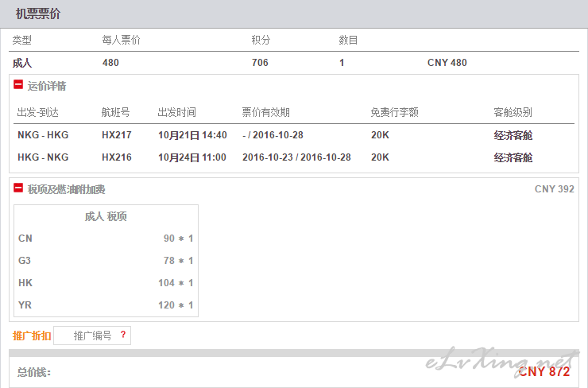Click the G3 tax row label
Screen dimensions: 588x388
25,261
